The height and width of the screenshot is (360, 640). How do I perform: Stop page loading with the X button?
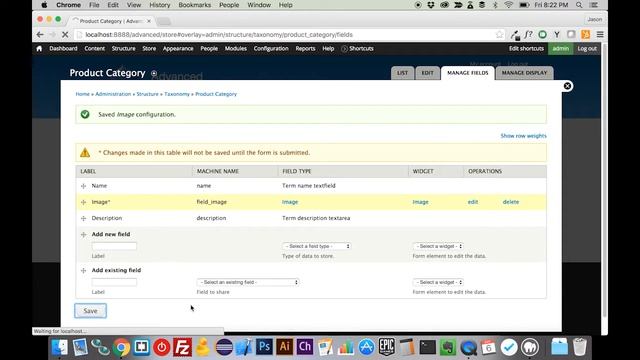[65, 35]
